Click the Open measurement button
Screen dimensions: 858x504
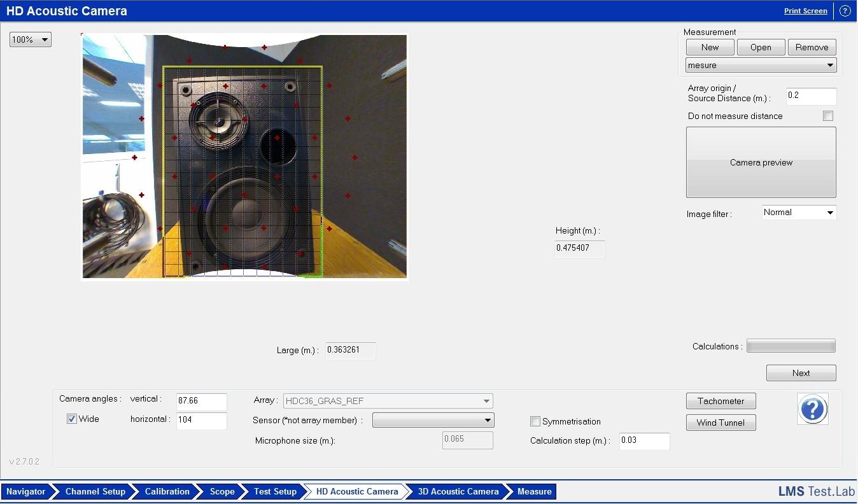point(761,47)
